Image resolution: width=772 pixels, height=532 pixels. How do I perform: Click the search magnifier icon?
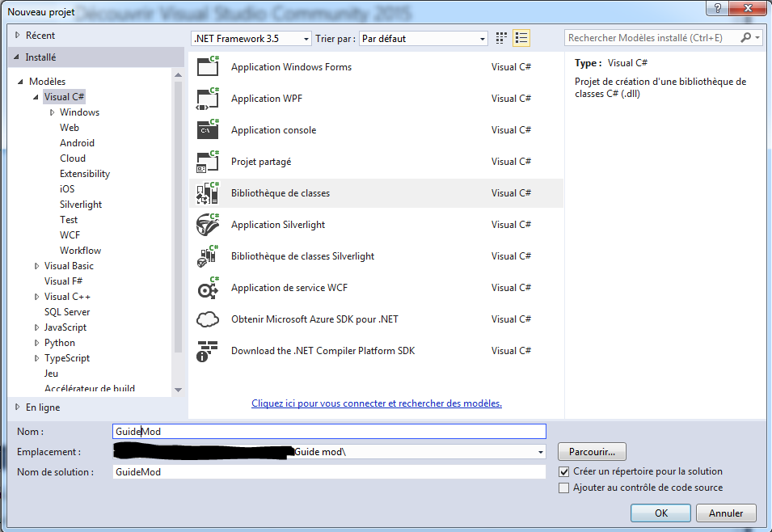745,38
